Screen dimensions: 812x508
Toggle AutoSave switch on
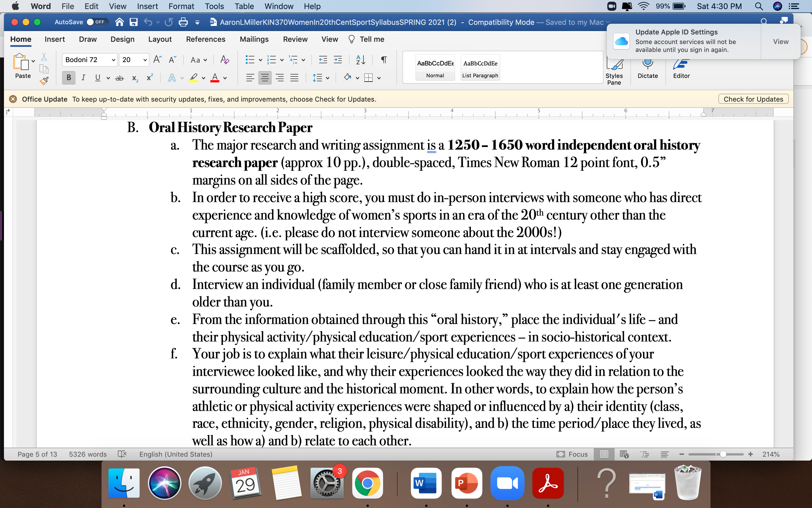(x=97, y=22)
